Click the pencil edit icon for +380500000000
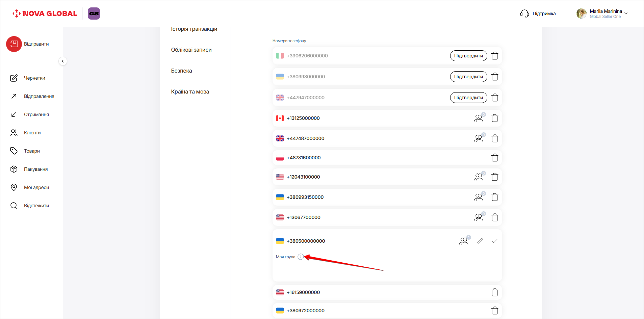The image size is (644, 319). 480,241
